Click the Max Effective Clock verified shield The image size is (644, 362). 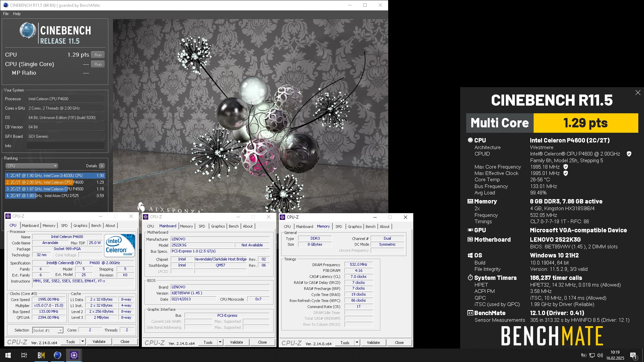tap(566, 173)
